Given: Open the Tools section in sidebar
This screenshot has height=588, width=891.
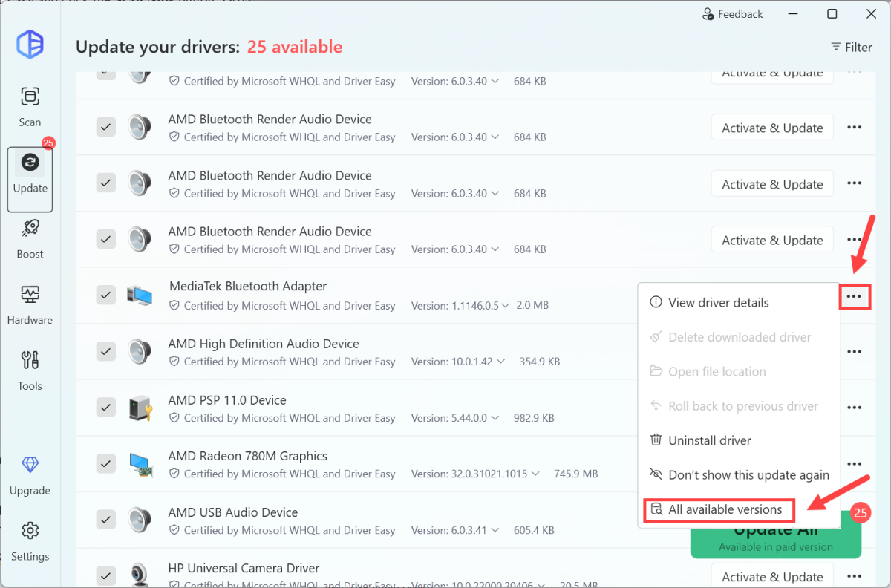Looking at the screenshot, I should tap(30, 369).
